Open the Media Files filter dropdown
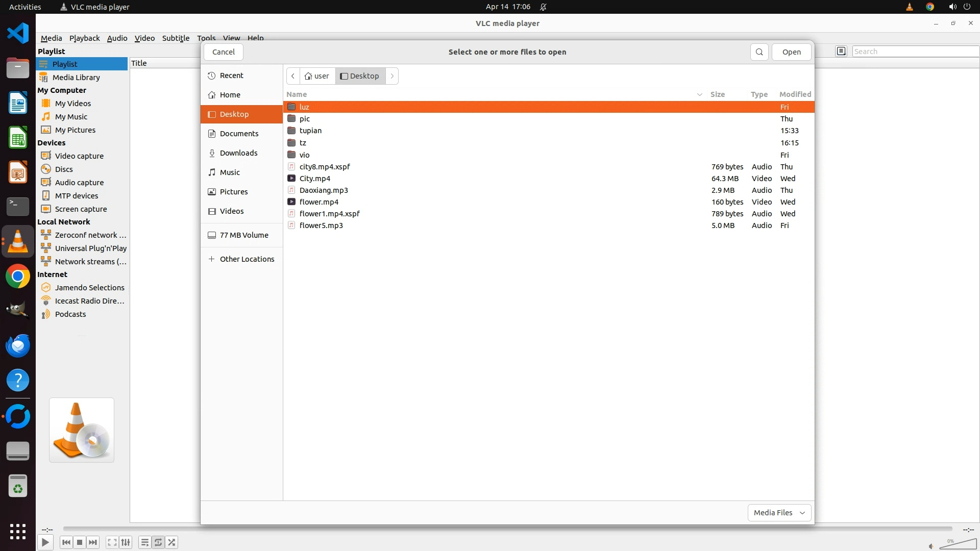 [x=779, y=513]
